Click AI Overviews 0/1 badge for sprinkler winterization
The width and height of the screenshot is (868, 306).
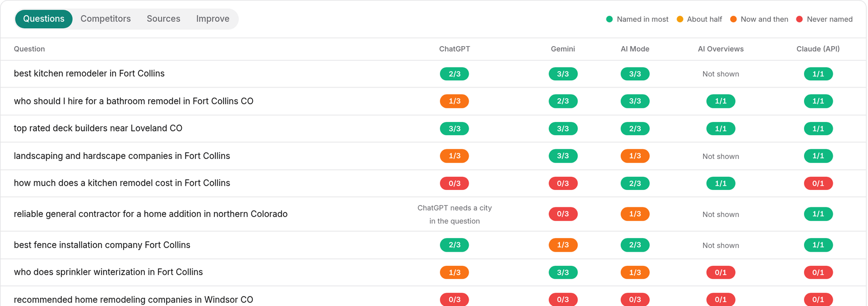[721, 272]
